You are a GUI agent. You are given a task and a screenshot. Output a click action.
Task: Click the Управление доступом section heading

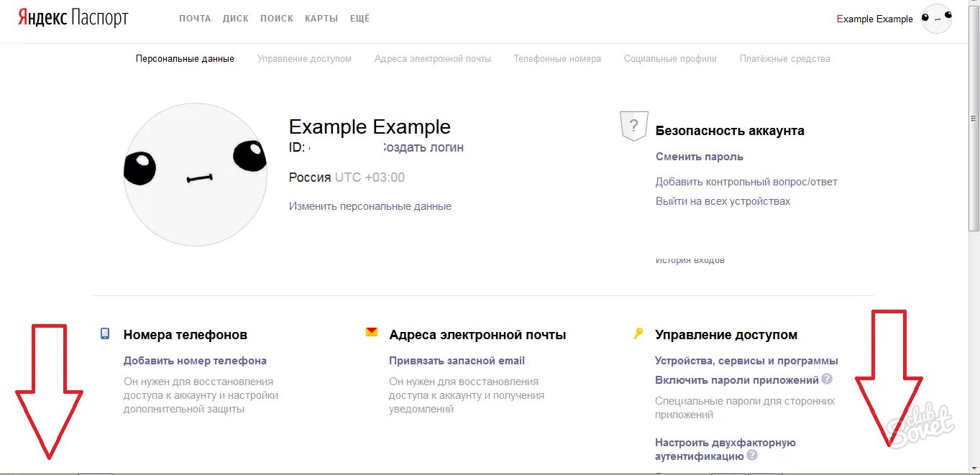click(726, 335)
